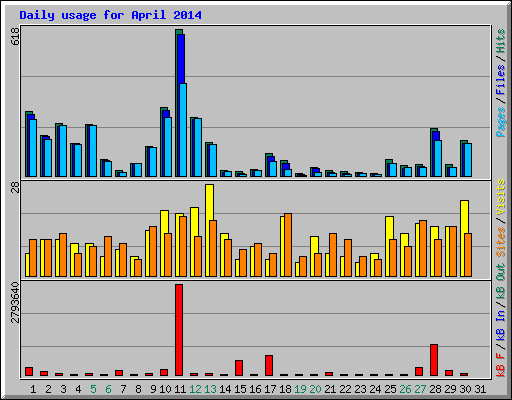The height and width of the screenshot is (400, 512).
Task: Click the tall red kB bar for day 11
Action: point(179,330)
